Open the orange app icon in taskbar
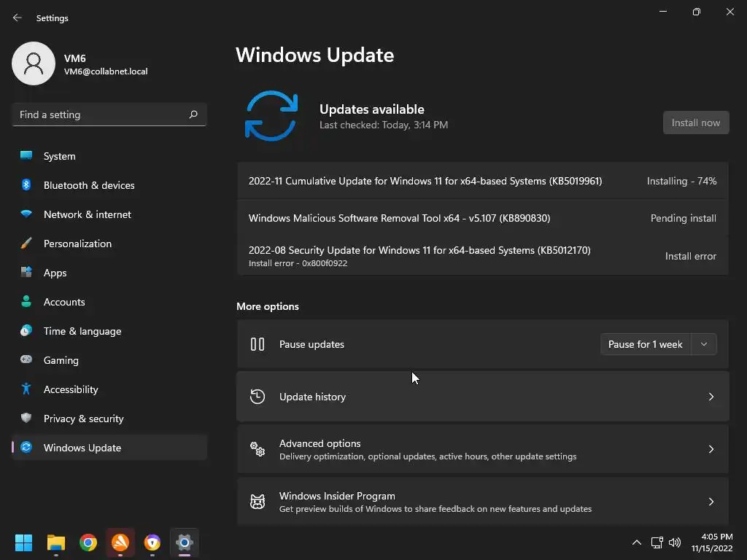The image size is (747, 560). (x=120, y=542)
